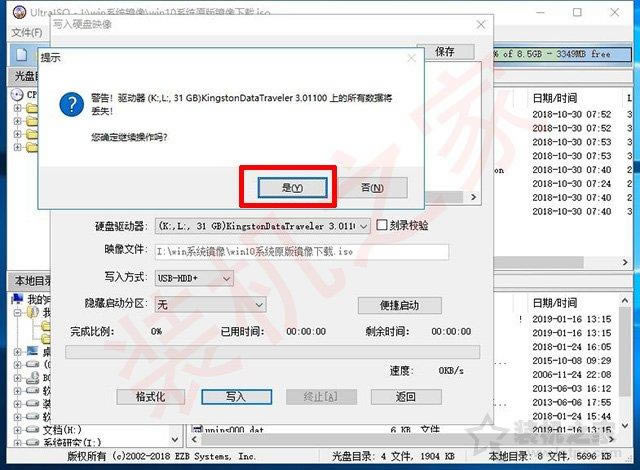Click scroll-right arrow of disc file list

coord(625,262)
